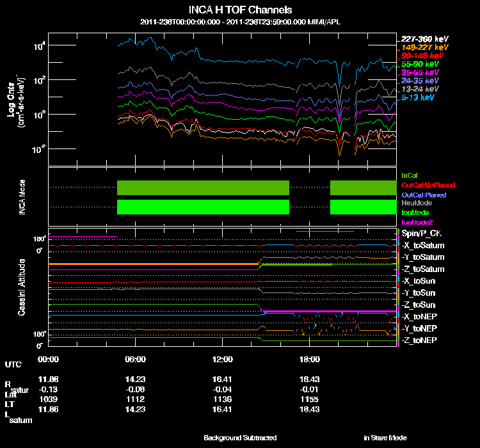Click the Background Subtracted footer text
Viewport: 480px width, 448px height.
(240, 438)
